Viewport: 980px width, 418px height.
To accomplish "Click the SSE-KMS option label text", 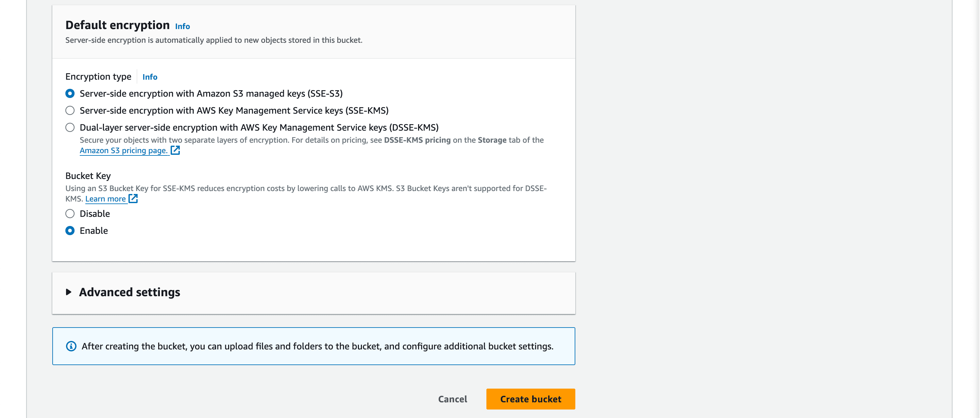I will (x=234, y=111).
